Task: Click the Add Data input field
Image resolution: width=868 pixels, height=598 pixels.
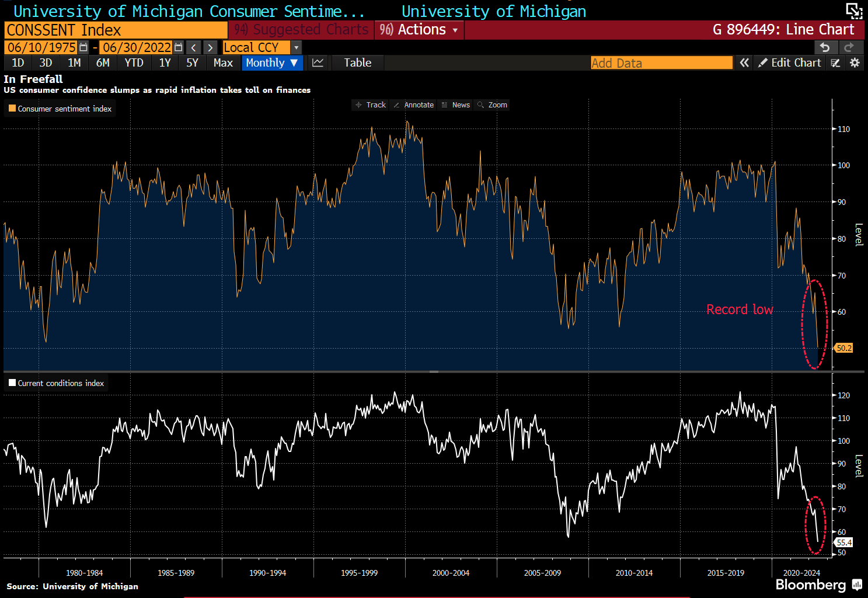Action: coord(661,62)
